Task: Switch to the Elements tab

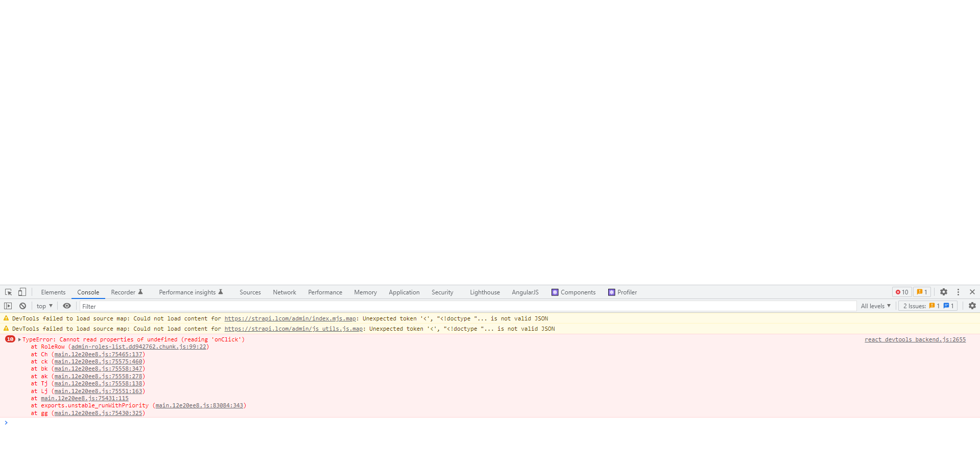Action: pos(53,292)
